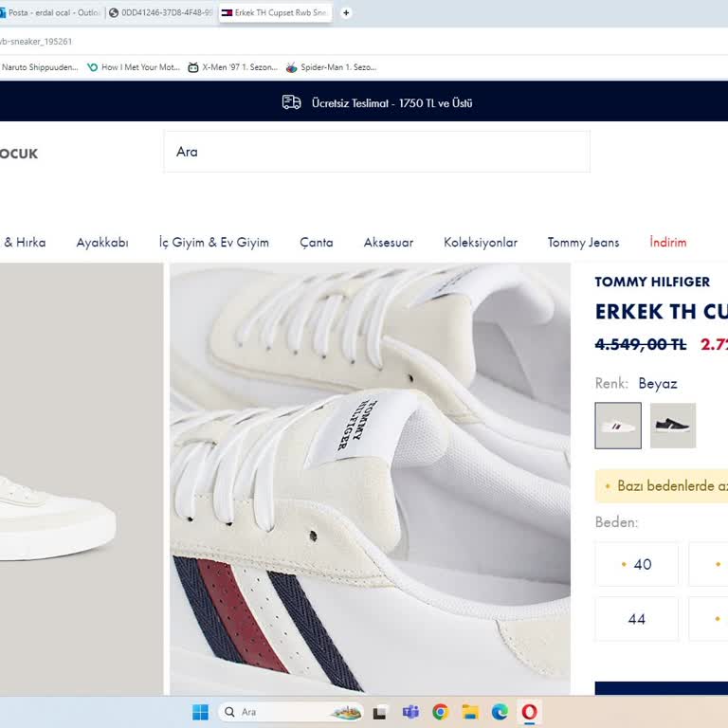
Task: Open the Tommy Jeans menu
Action: pos(584,243)
